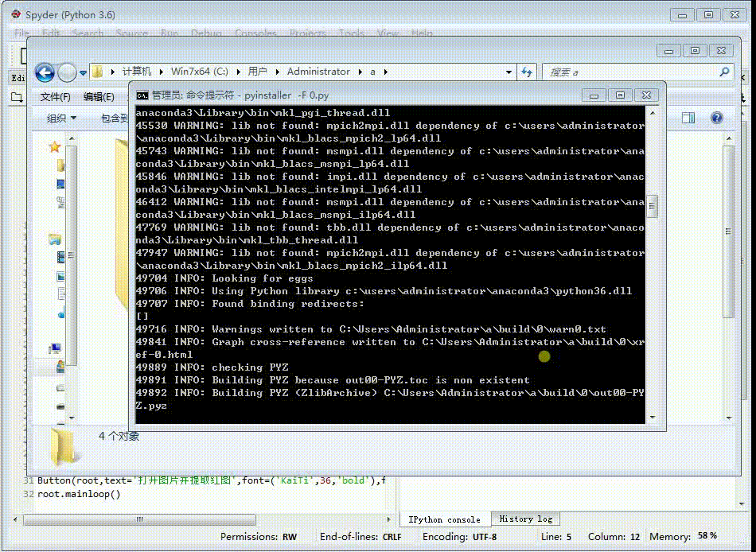Refresh the Explorer folder view
This screenshot has height=552, width=756.
click(x=527, y=72)
